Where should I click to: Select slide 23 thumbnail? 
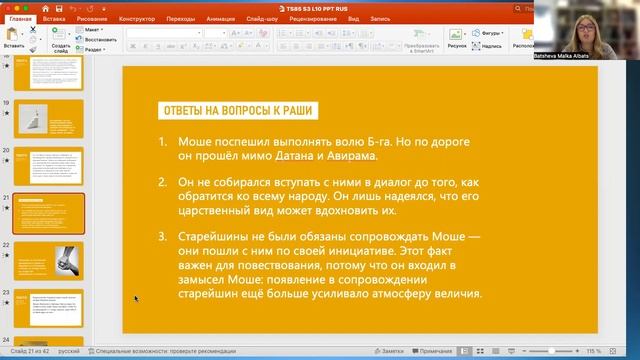(x=49, y=308)
